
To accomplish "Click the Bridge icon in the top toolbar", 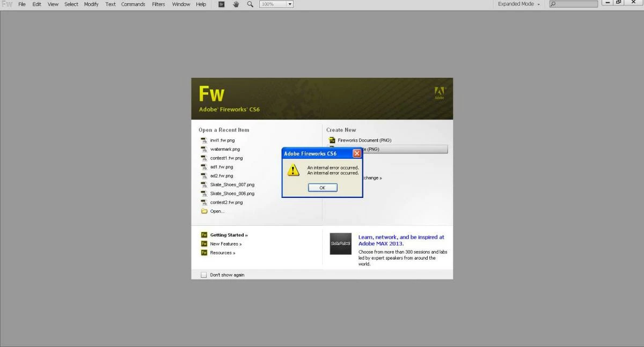I will coord(222,4).
